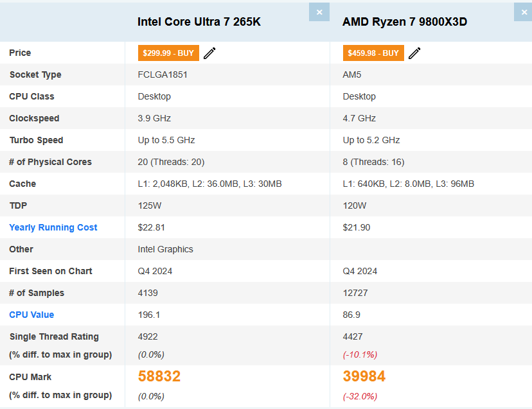Click the 196.1 CPU value figure
Screen dimensions: 532x409
coord(148,315)
